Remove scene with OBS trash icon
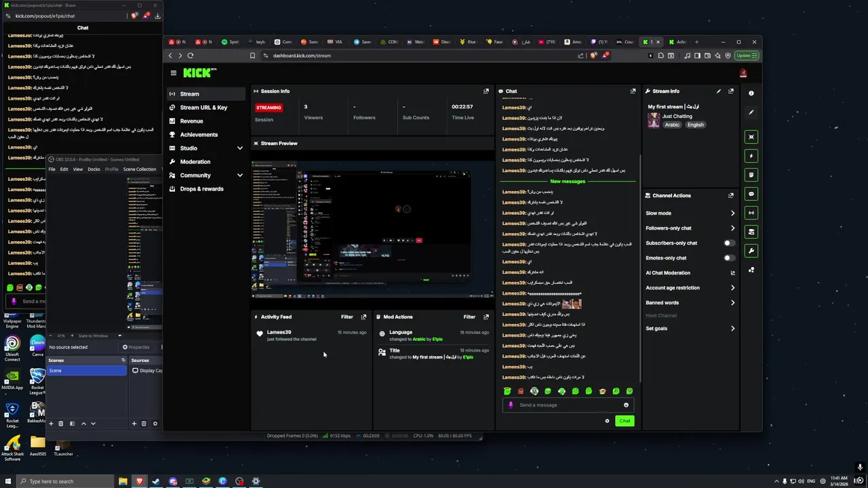The image size is (868, 488). (x=60, y=424)
